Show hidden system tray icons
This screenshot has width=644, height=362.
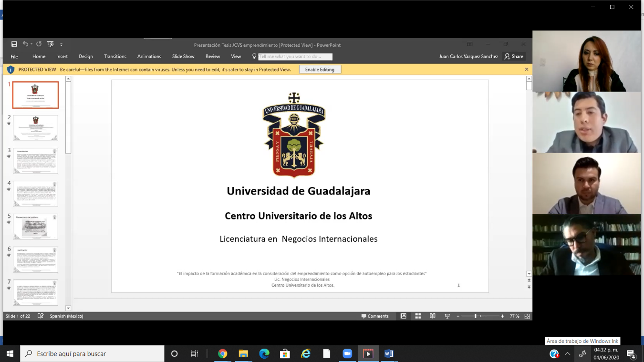[567, 354]
